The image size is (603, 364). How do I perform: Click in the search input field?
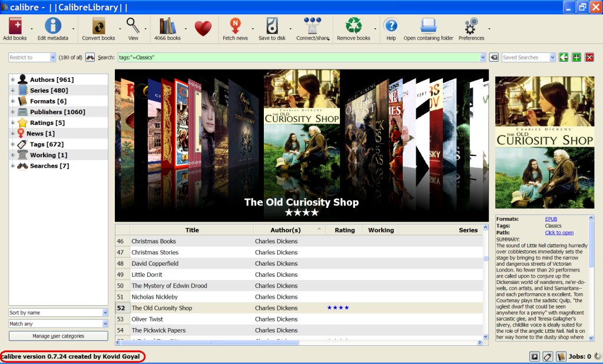pyautogui.click(x=299, y=57)
